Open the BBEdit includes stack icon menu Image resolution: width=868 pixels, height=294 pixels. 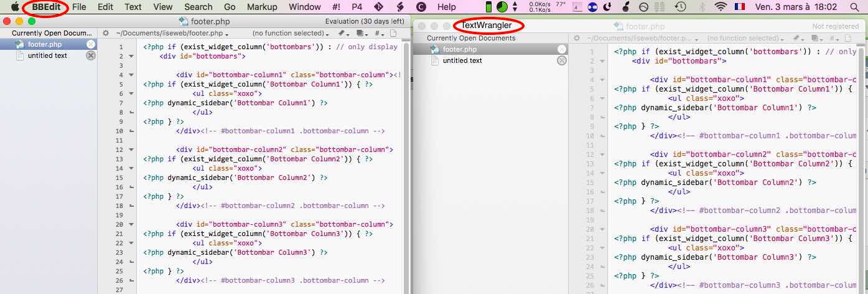[362, 34]
